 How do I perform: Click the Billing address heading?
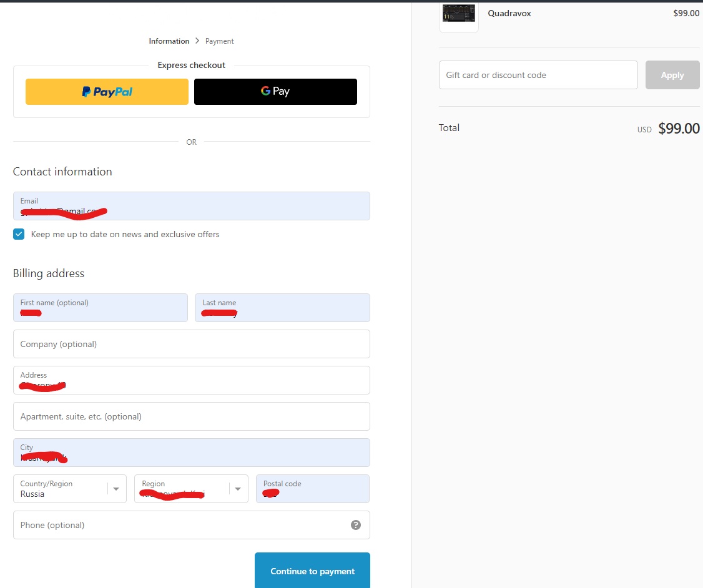point(49,273)
